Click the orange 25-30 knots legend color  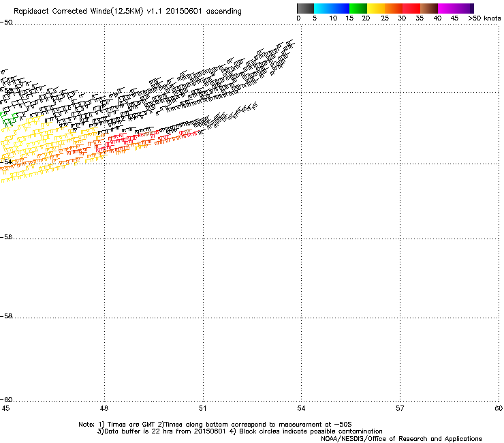[394, 8]
